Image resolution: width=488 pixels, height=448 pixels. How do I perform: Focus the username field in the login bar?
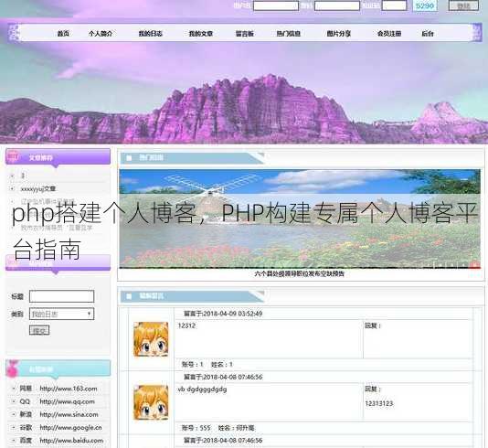coord(276,5)
